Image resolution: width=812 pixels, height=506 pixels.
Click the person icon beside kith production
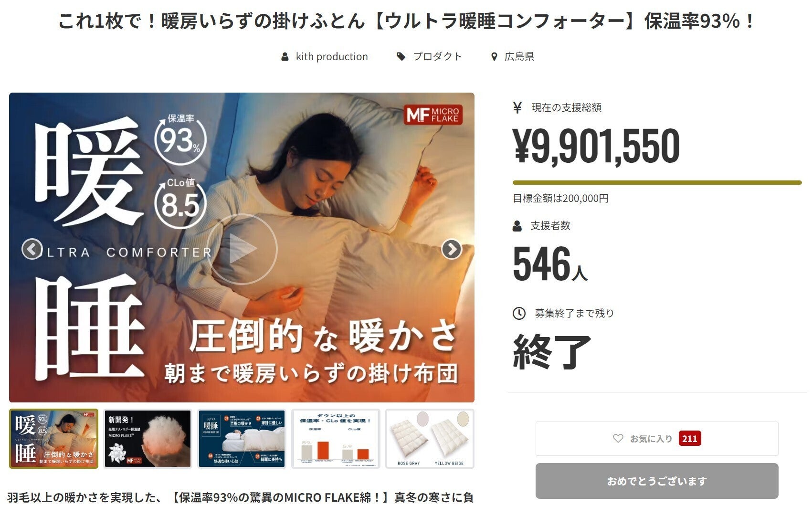[x=285, y=57]
